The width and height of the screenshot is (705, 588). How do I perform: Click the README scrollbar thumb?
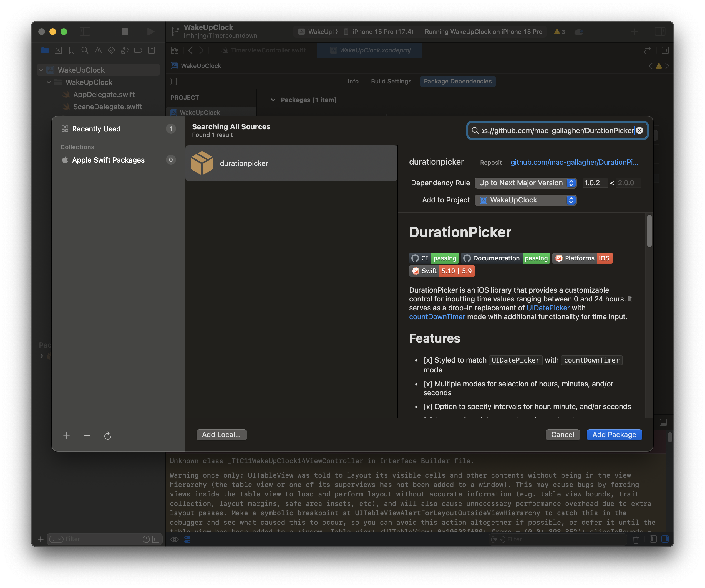[649, 231]
